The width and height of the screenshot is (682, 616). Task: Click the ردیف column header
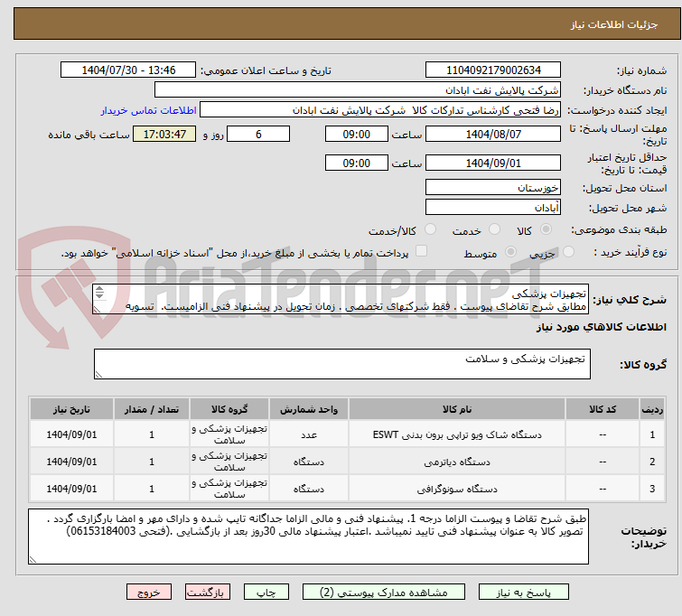point(652,409)
